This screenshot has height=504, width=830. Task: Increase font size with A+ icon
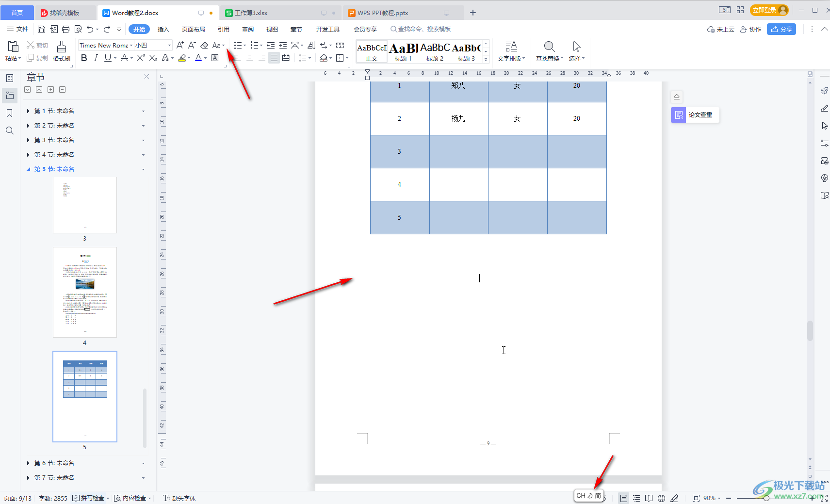pyautogui.click(x=180, y=45)
